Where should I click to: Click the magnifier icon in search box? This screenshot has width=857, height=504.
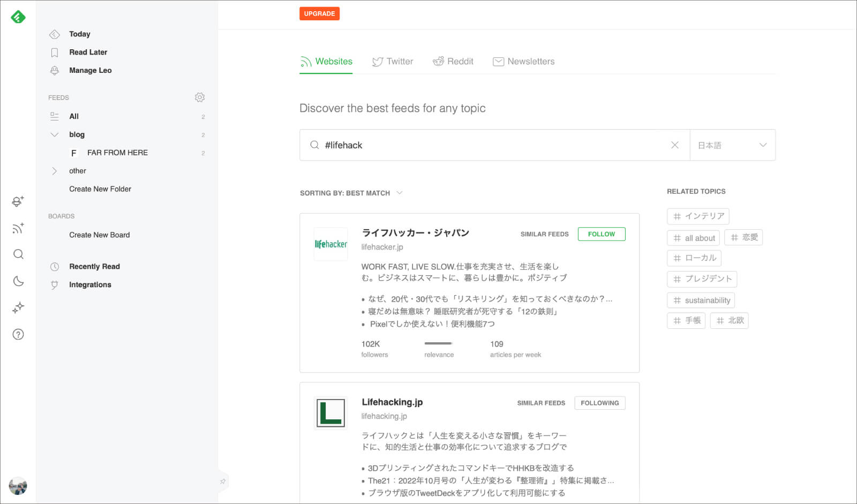(x=314, y=145)
